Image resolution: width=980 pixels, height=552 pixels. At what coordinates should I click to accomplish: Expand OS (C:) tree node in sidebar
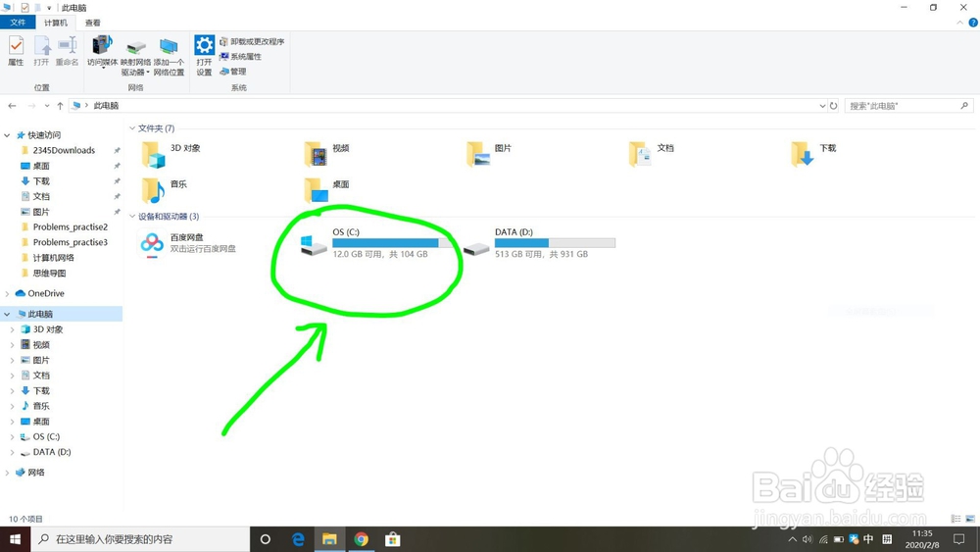click(x=12, y=436)
